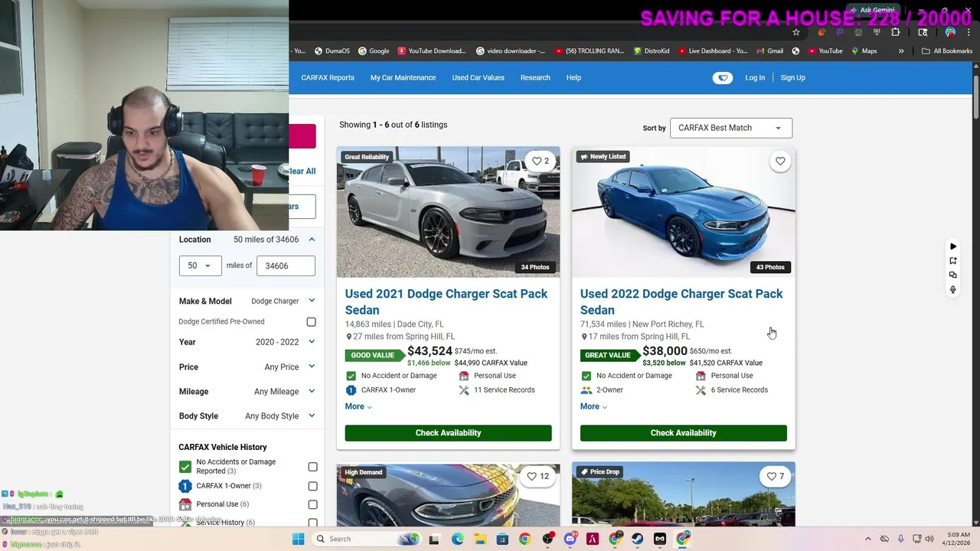The width and height of the screenshot is (980, 551).
Task: Open My Car Maintenance menu
Action: coord(403,77)
